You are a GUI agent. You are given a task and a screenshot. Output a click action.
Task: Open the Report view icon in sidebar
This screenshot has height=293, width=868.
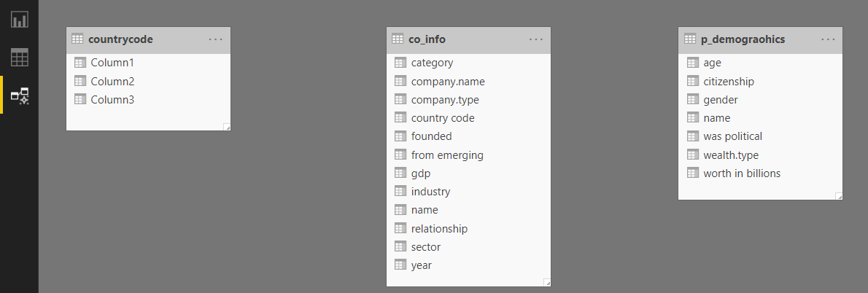tap(20, 20)
